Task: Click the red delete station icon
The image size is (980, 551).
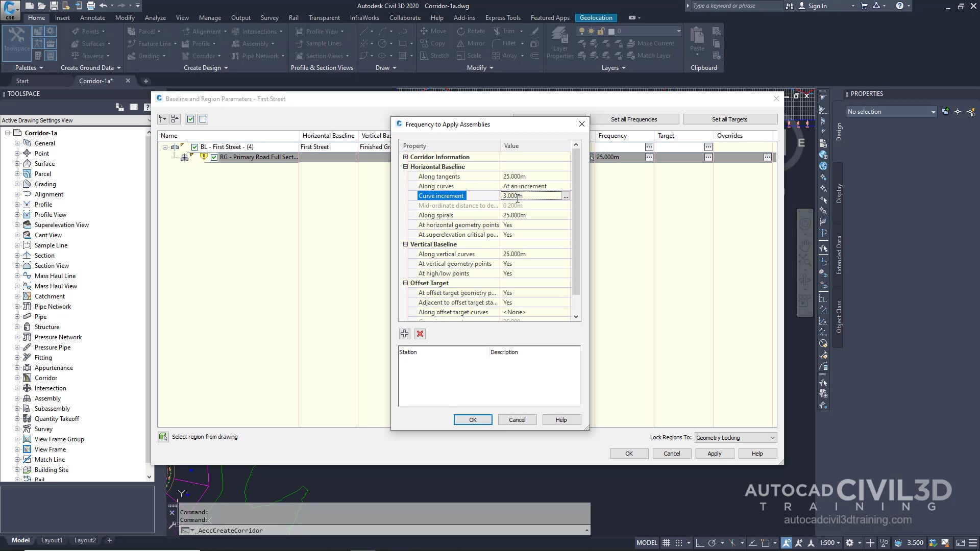Action: point(420,334)
